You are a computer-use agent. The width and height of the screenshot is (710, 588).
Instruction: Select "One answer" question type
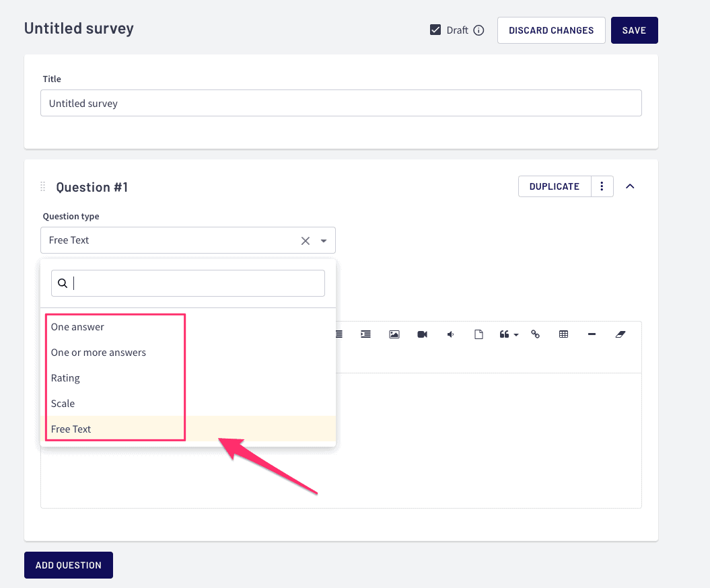[77, 327]
